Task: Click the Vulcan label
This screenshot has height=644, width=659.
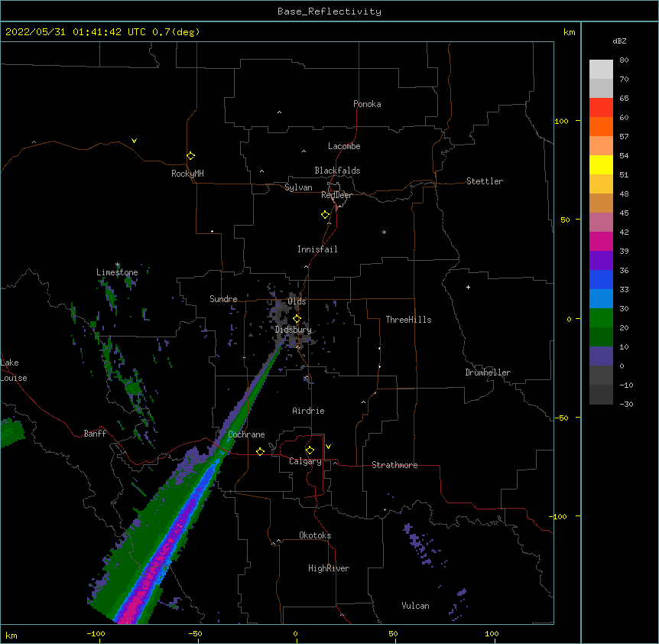Action: tap(415, 606)
